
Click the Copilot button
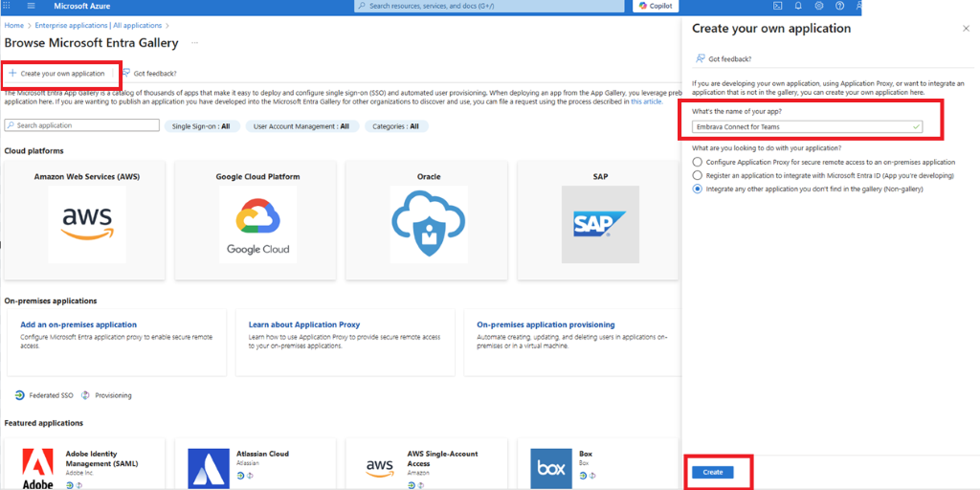(x=655, y=6)
